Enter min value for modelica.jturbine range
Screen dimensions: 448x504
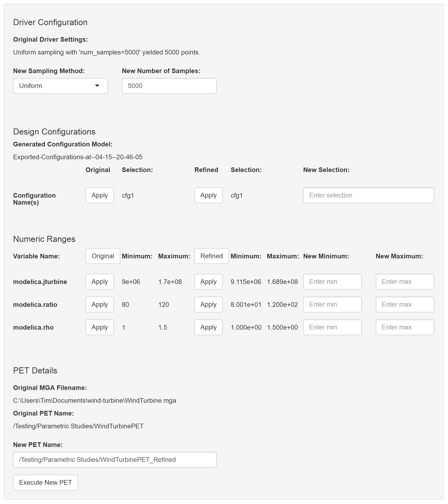[332, 280]
